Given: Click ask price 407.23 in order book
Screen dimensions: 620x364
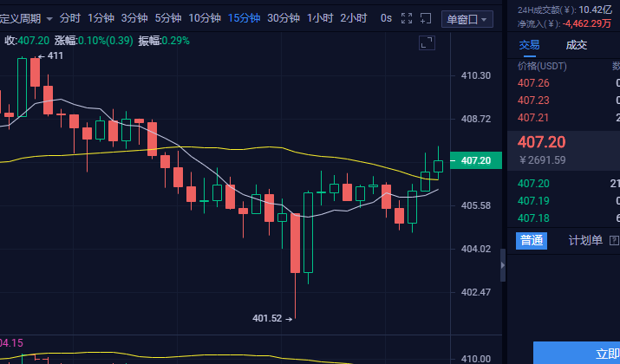Looking at the screenshot, I should coord(533,101).
